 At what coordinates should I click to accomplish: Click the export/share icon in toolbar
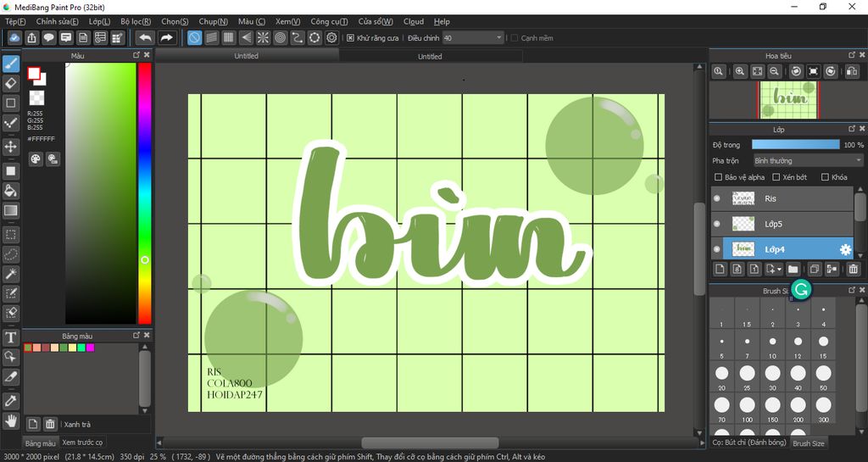[31, 37]
